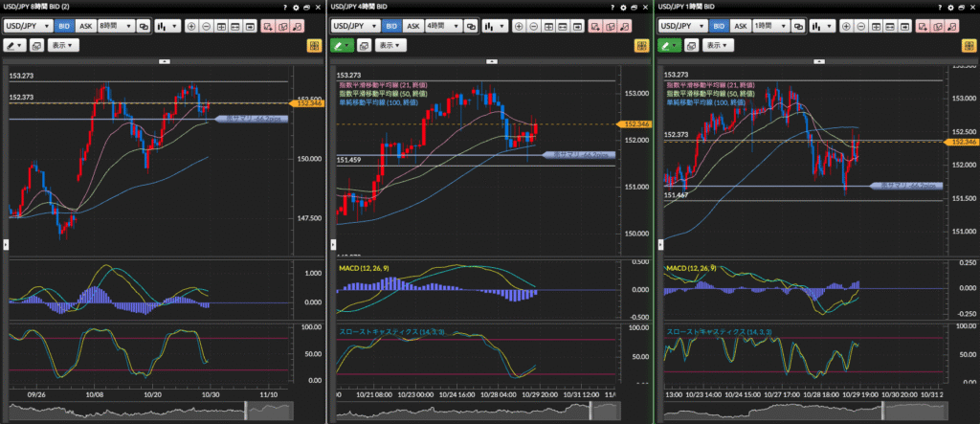
Task: Click first pink order icon in 8時間 chart
Action: pyautogui.click(x=267, y=26)
